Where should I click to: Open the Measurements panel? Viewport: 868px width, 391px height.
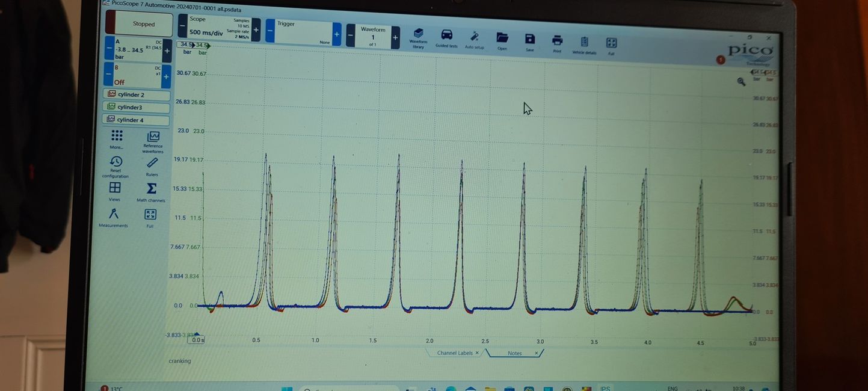(x=113, y=217)
